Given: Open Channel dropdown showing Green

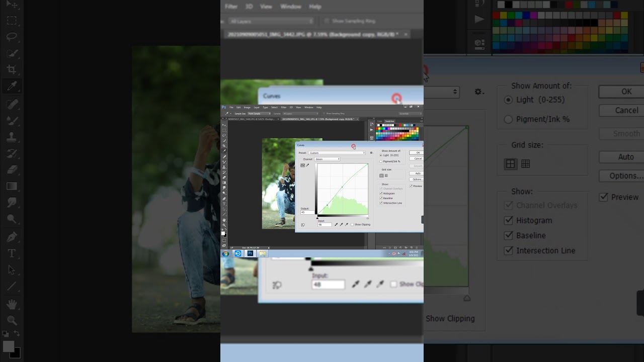Looking at the screenshot, I should pos(327,159).
